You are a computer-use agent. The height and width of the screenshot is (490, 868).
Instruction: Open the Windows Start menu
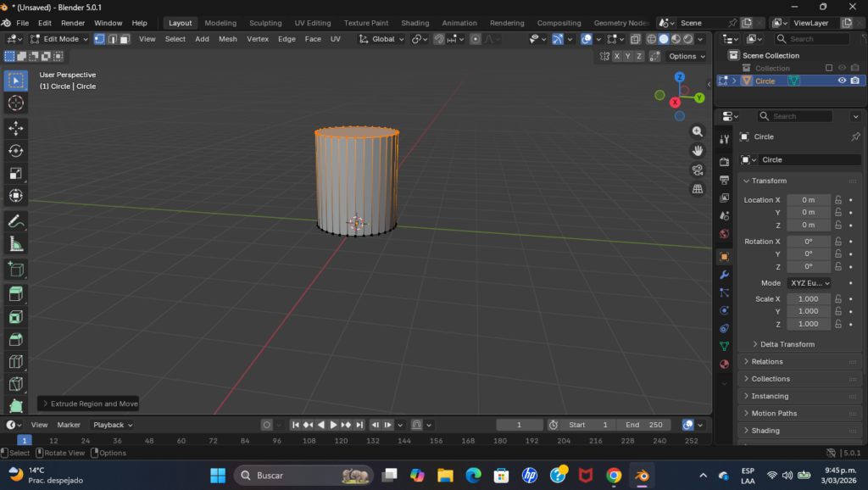coord(218,475)
